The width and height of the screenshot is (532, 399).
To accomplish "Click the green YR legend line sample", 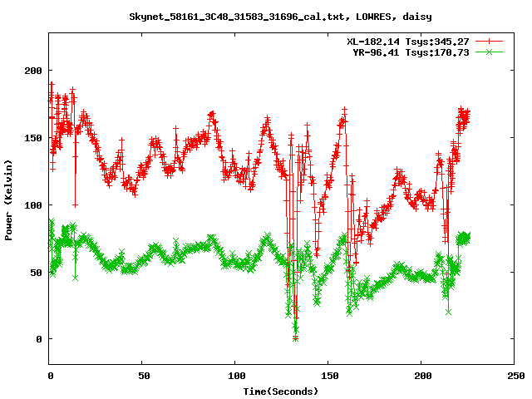I will (489, 52).
